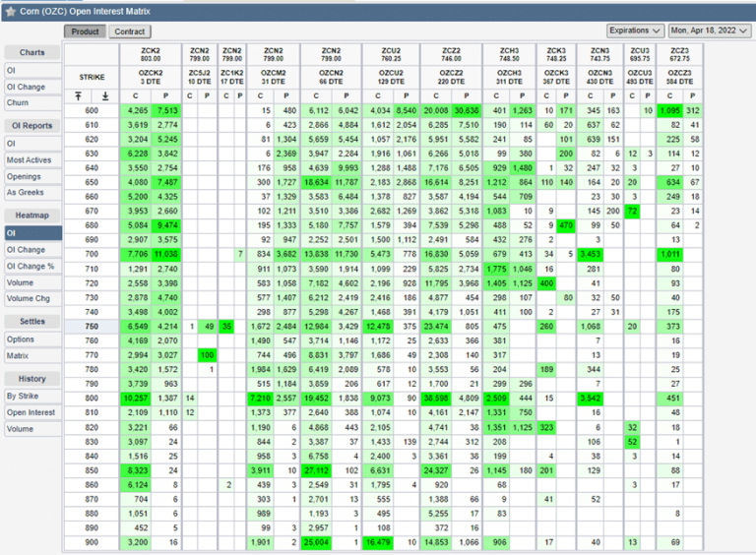Screen dimensions: 756x555
Task: Select the highlighted OI heatmap item
Action: click(33, 233)
